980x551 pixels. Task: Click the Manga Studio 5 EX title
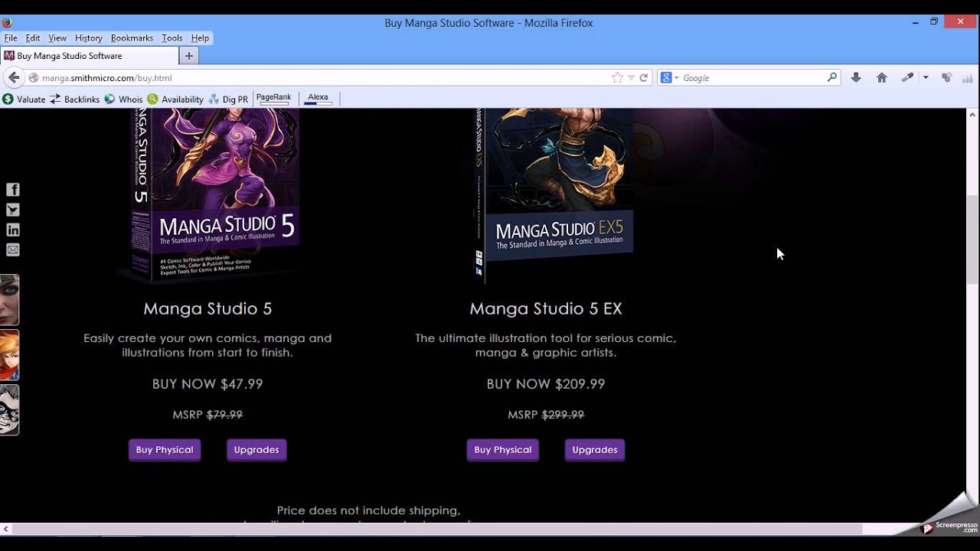click(x=546, y=308)
